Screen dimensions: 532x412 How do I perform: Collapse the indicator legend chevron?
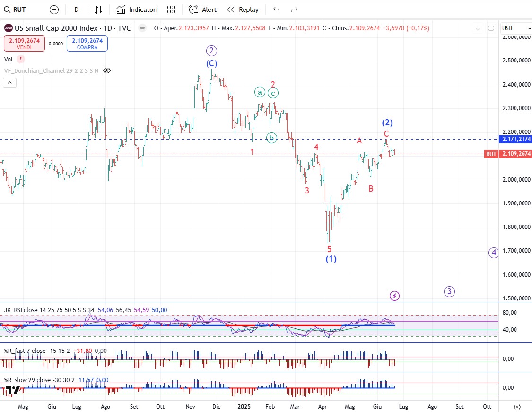pos(9,82)
